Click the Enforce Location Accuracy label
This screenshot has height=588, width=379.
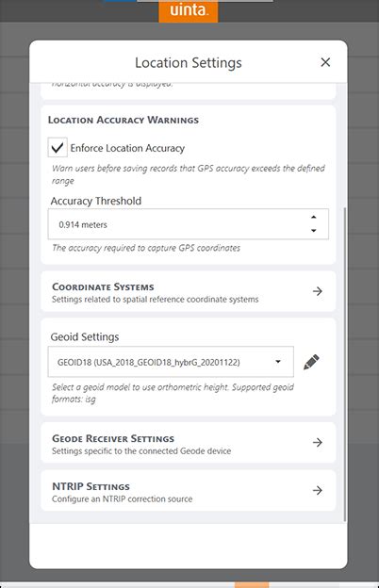pyautogui.click(x=127, y=148)
